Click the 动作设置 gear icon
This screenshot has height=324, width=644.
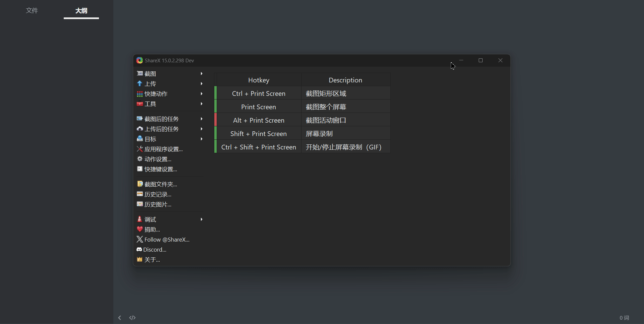140,159
